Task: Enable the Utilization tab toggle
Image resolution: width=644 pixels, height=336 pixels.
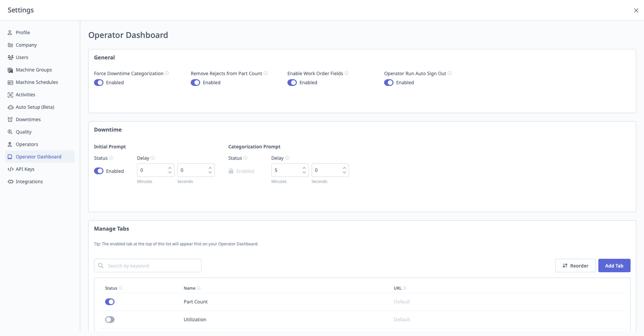Action: click(x=110, y=319)
